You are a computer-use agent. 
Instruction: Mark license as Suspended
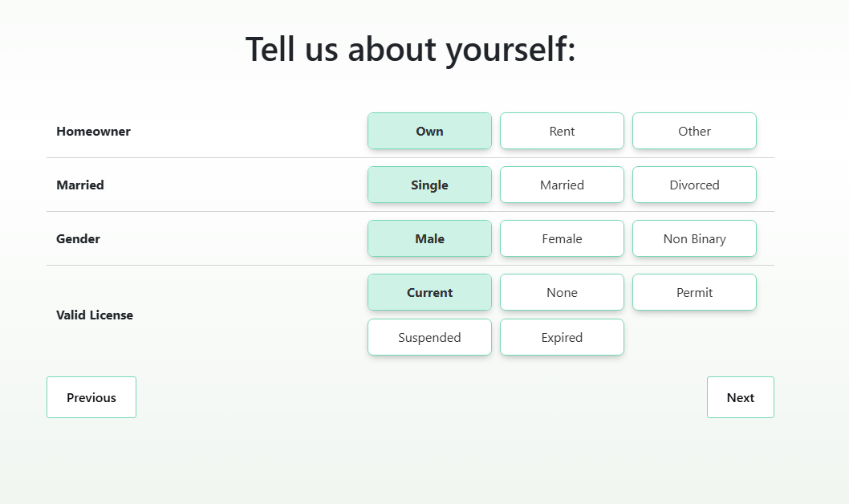tap(429, 337)
